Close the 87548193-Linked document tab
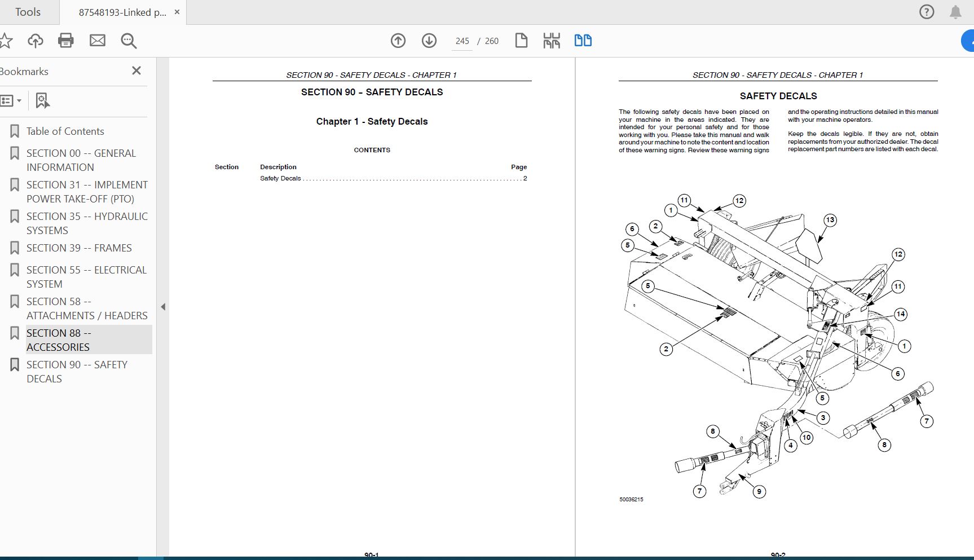 click(x=177, y=12)
